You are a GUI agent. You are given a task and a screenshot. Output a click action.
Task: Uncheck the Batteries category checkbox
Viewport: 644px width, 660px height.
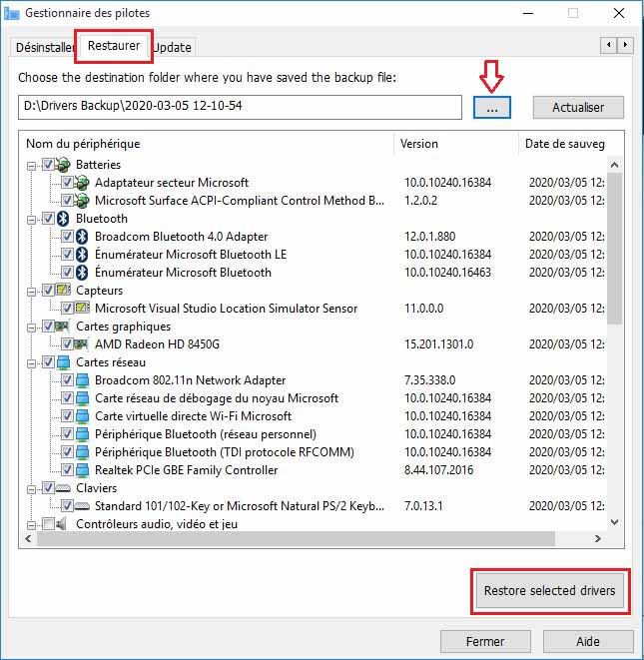48,164
